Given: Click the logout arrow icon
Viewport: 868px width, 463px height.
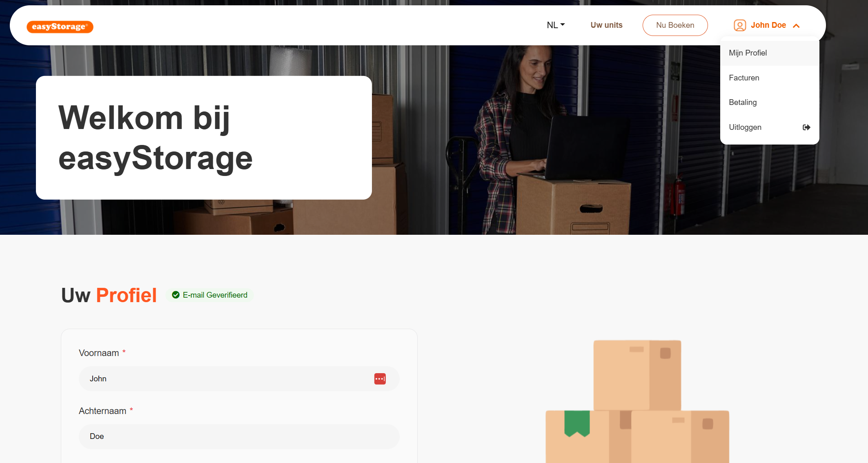Looking at the screenshot, I should (x=806, y=127).
